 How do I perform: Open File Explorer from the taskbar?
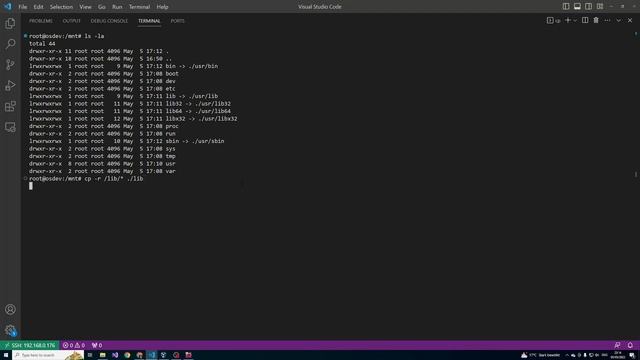click(102, 355)
